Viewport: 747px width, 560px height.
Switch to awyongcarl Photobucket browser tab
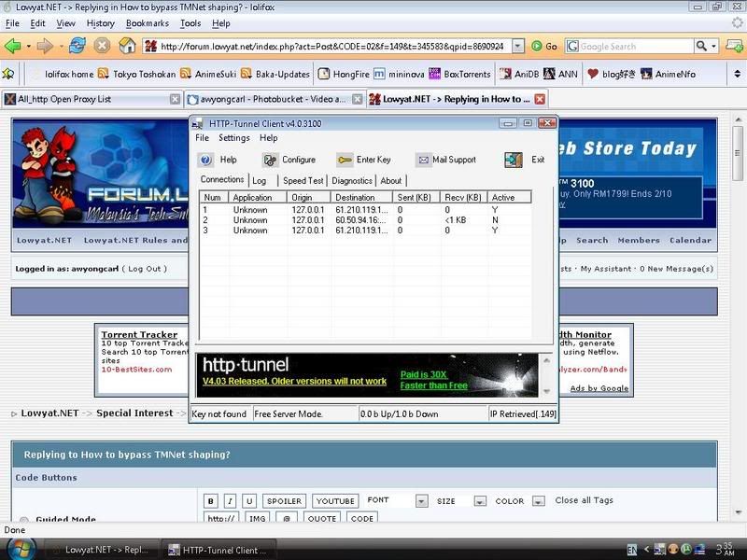pos(274,99)
